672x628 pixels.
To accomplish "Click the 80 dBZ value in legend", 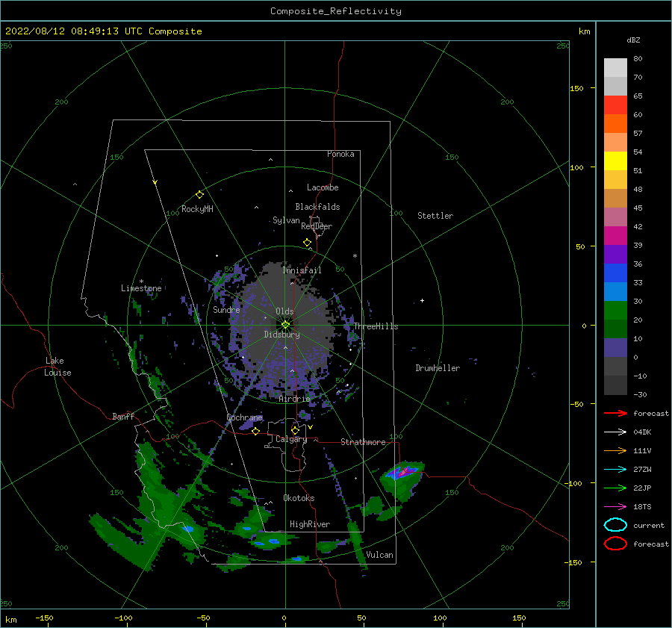I will coord(638,59).
